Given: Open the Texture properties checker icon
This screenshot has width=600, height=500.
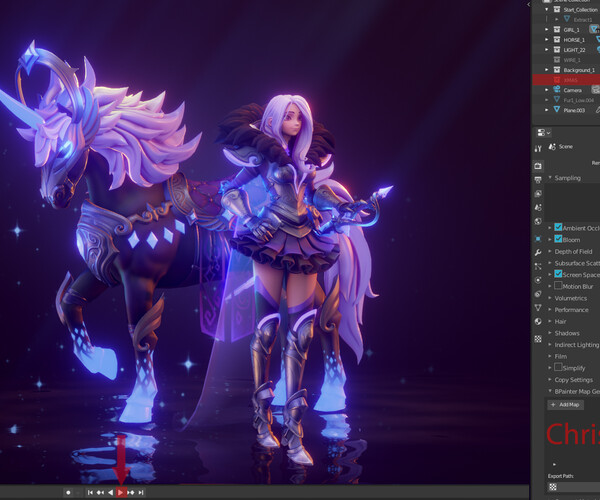Looking at the screenshot, I should [538, 339].
